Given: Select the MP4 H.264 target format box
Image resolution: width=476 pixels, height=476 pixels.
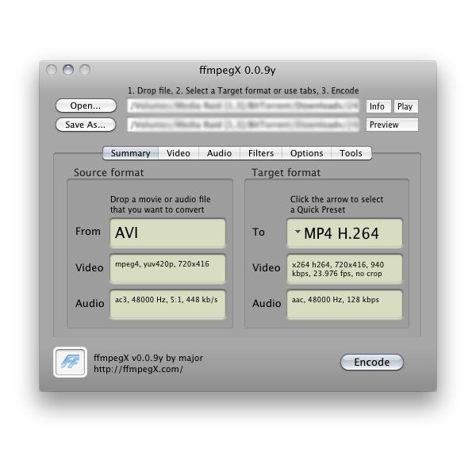Looking at the screenshot, I should [x=344, y=233].
